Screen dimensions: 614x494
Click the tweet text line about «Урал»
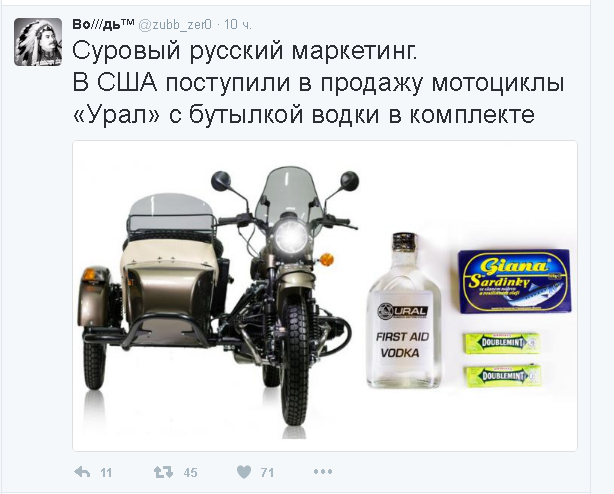coord(303,115)
